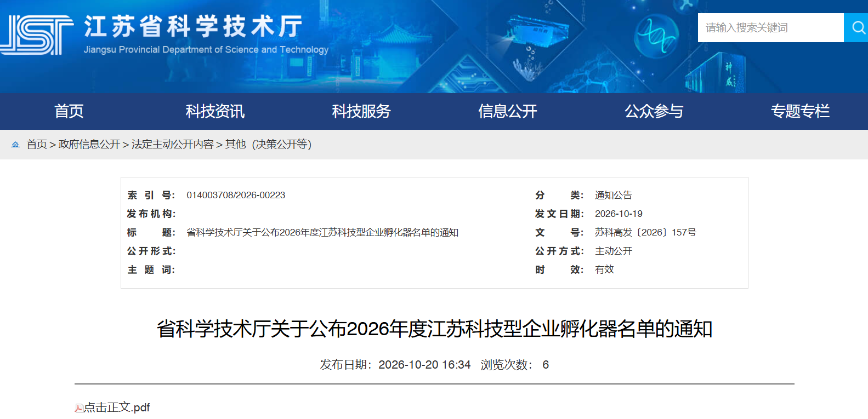868x419 pixels.
Task: Click the English department name subtitle
Action: 206,49
